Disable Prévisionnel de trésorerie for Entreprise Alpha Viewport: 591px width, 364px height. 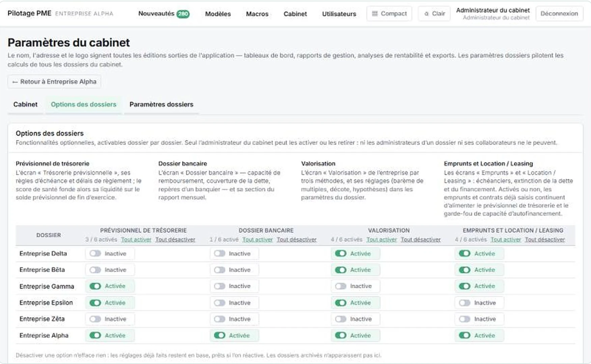click(x=110, y=336)
